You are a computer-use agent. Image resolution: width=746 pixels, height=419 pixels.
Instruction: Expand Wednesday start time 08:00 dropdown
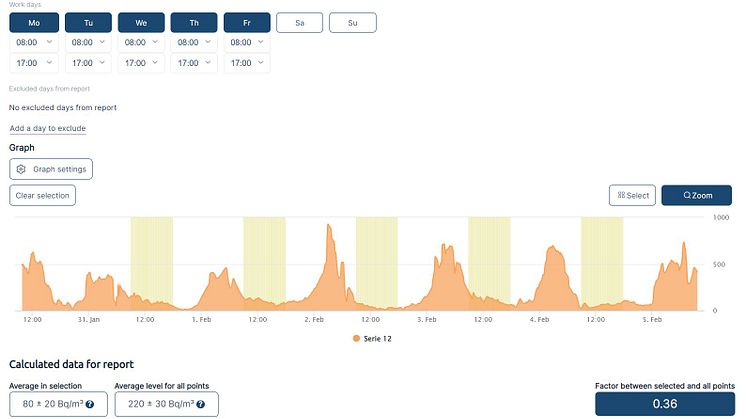pos(140,43)
